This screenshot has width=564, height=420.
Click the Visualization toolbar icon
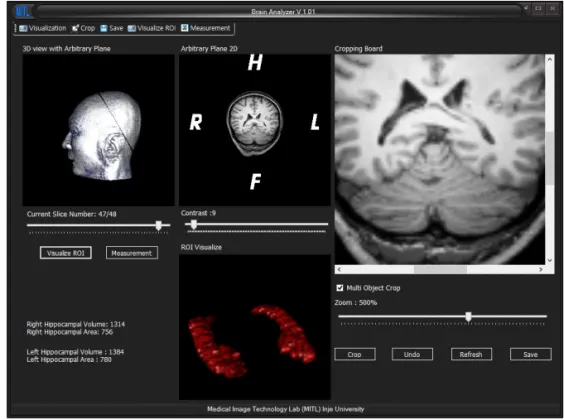click(x=23, y=28)
